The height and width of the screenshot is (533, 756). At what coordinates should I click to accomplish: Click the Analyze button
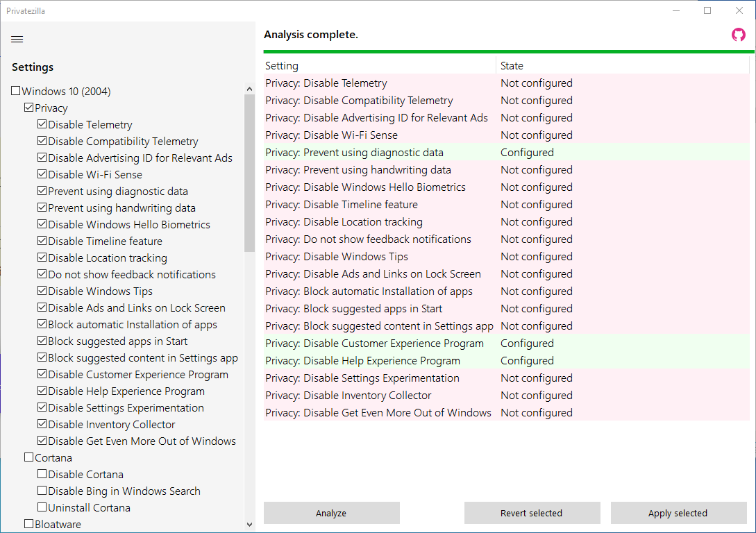click(331, 513)
